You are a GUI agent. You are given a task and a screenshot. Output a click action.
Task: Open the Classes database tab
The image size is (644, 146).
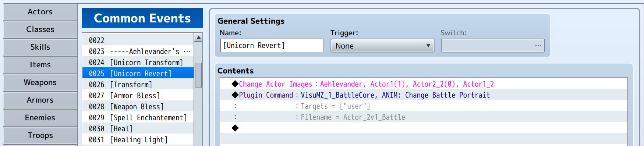[40, 29]
